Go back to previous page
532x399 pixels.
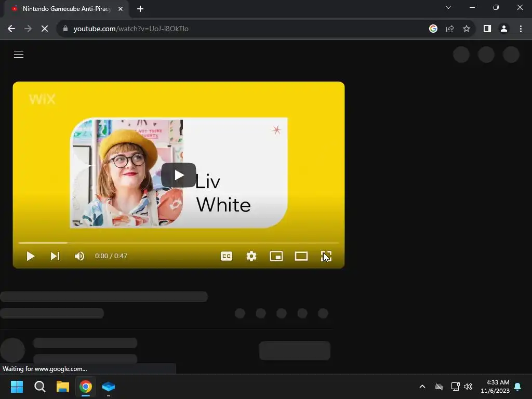(11, 29)
